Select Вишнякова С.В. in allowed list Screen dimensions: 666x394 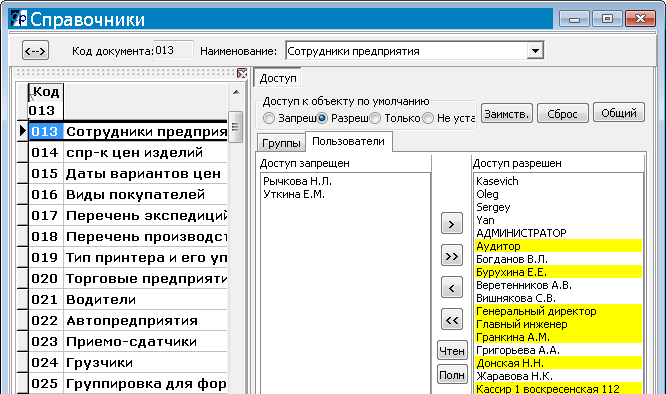tap(559, 298)
